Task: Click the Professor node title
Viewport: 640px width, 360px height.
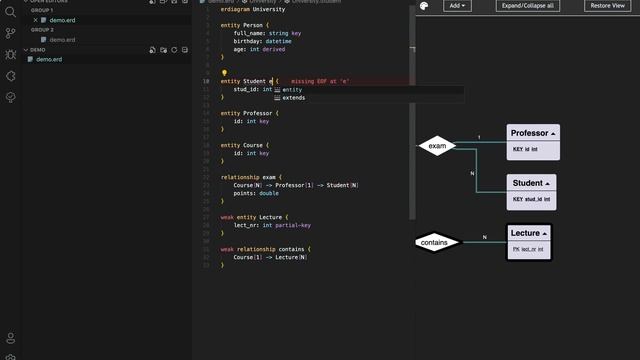Action: coord(529,133)
